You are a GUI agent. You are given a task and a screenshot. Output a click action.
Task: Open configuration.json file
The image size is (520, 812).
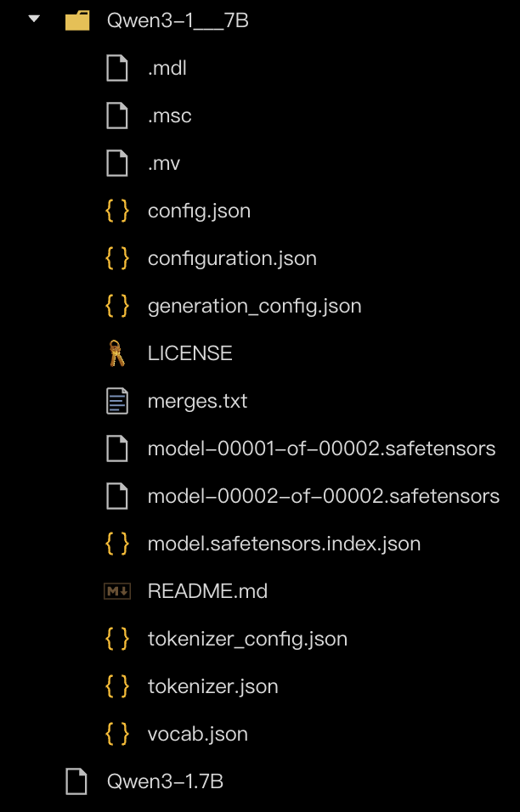[x=232, y=258]
